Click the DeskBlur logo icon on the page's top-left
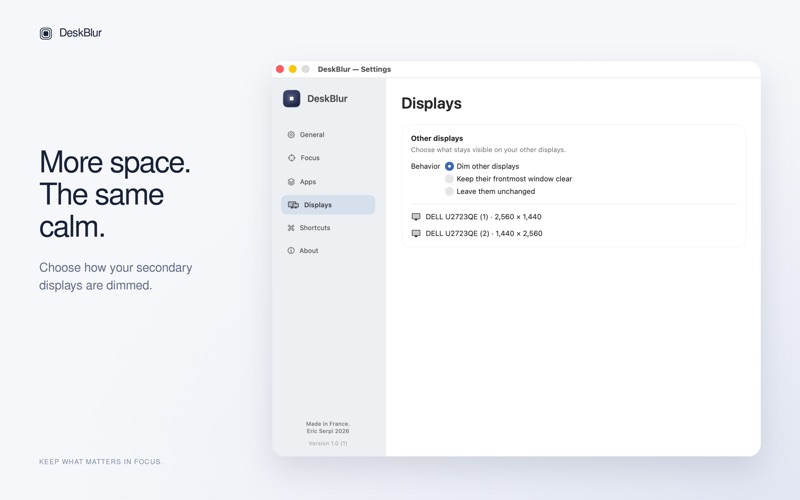This screenshot has width=800, height=500. click(x=46, y=34)
